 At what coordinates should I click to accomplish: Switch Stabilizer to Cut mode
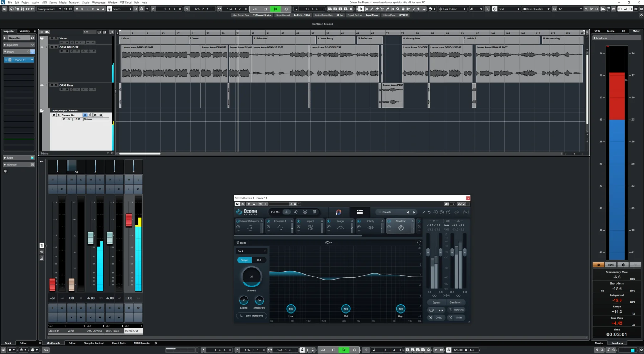pos(259,260)
